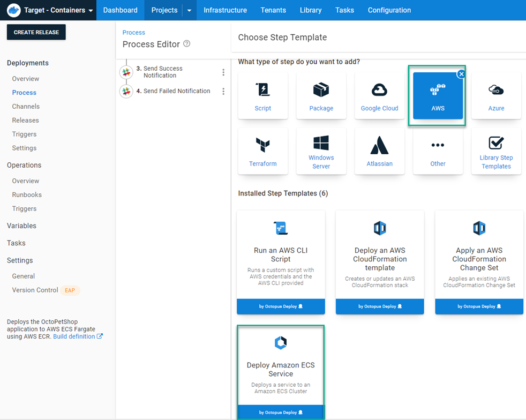Open the Library Step Templates category
The image size is (526, 420).
point(495,151)
